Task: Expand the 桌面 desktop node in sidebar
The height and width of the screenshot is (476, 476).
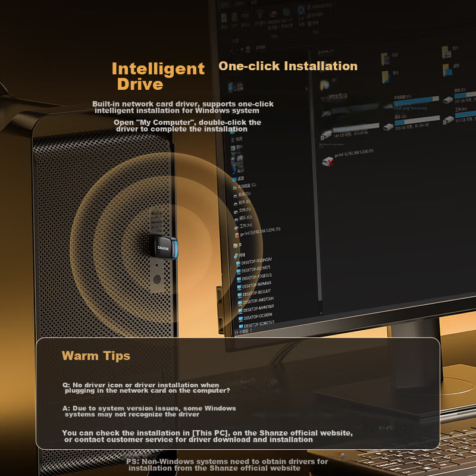Action: [240, 178]
